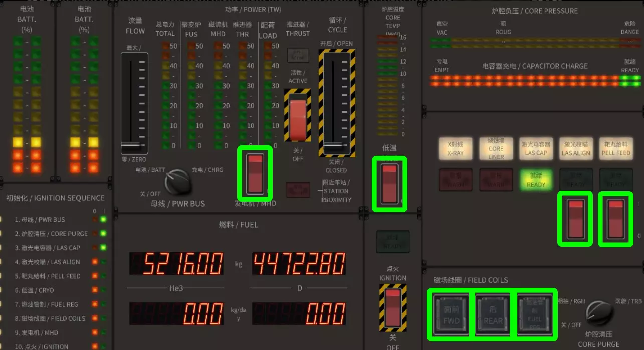Flip the MHD generator rocker switch
The image size is (644, 350).
[x=255, y=173]
